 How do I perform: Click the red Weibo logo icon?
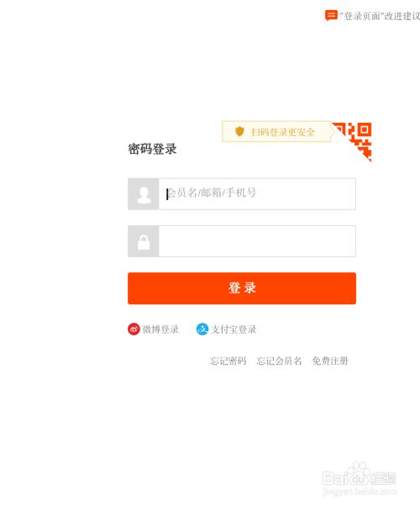(134, 329)
